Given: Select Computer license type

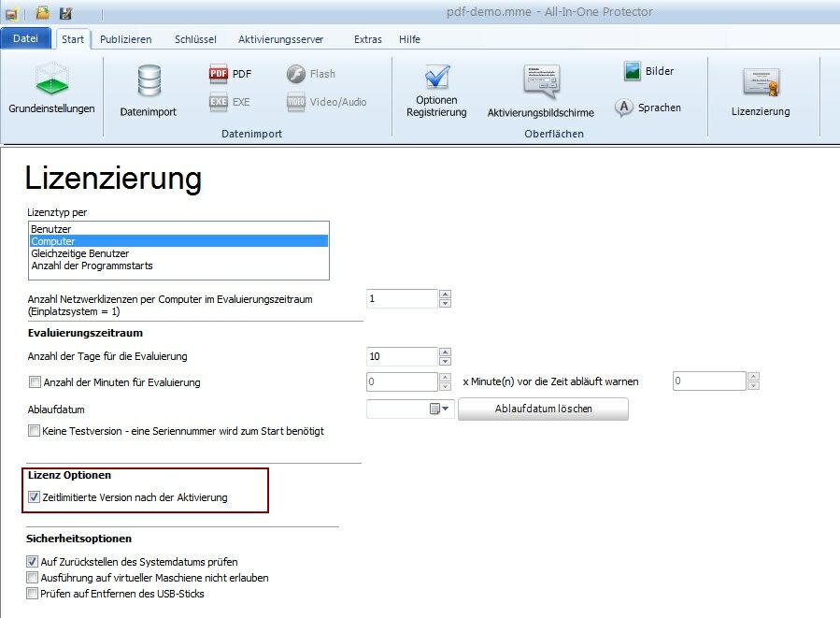Looking at the screenshot, I should pos(178,241).
